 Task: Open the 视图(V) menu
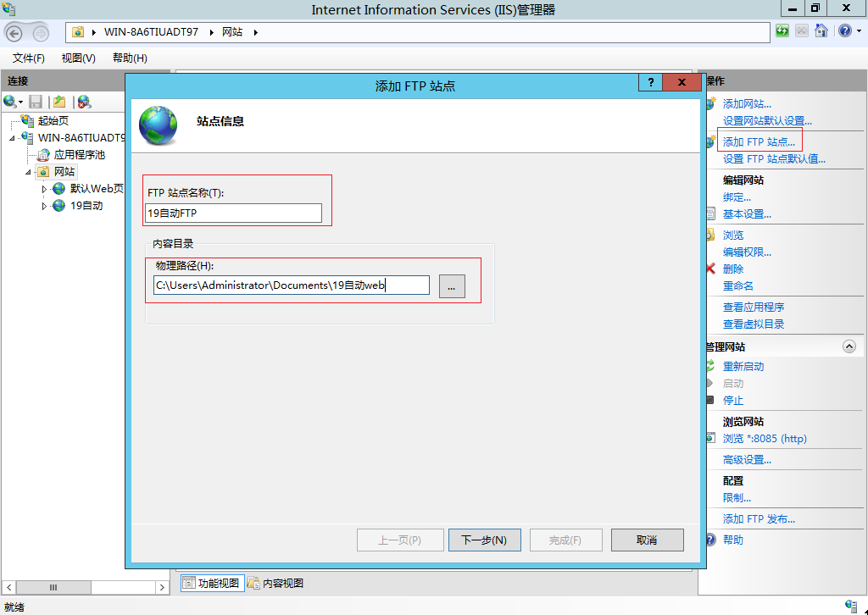(x=78, y=58)
